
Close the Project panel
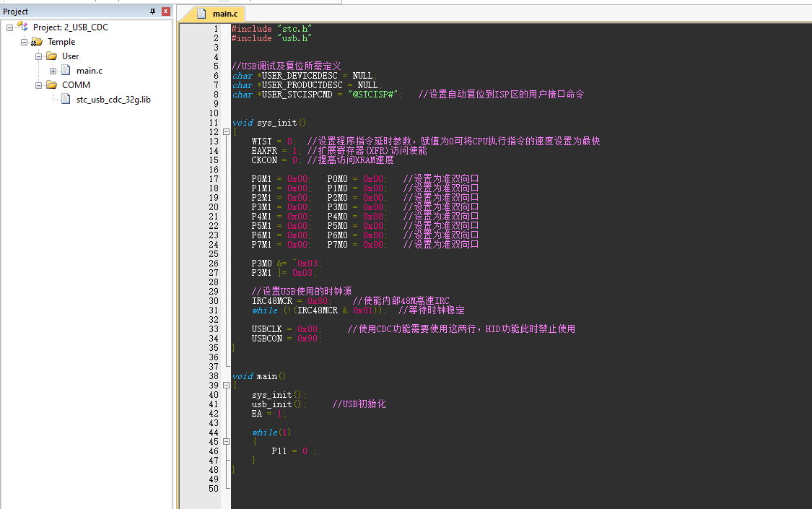point(166,12)
